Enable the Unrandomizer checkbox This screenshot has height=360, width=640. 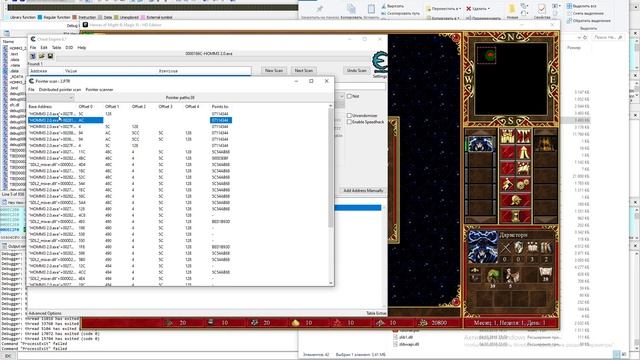[349, 116]
